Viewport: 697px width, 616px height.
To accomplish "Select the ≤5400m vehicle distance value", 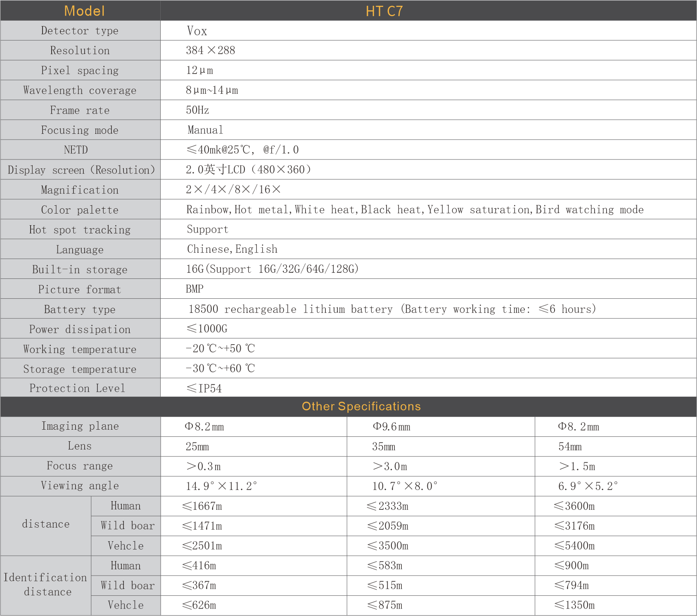I will (x=574, y=546).
